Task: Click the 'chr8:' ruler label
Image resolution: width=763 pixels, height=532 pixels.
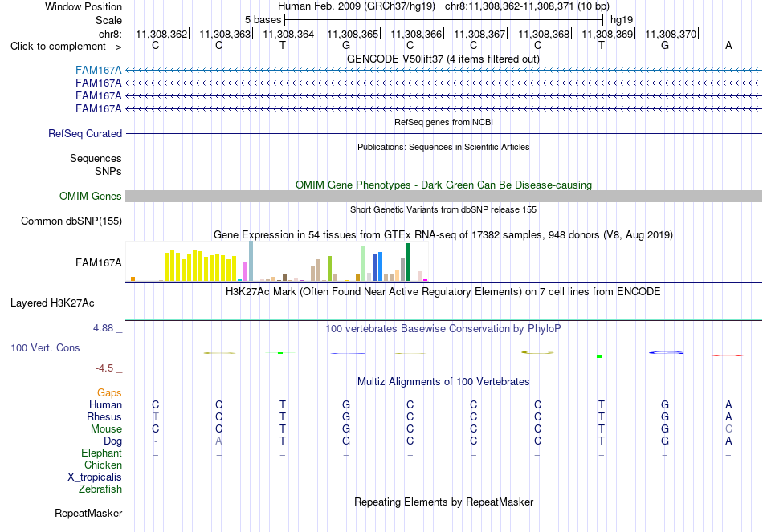Action: 110,34
